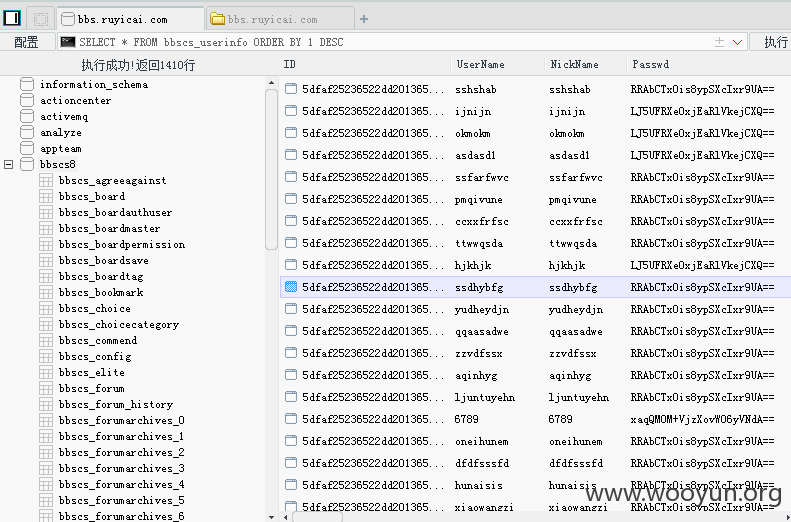This screenshot has height=522, width=791.
Task: Click the bbscs_agreeagainst table icon
Action: tap(46, 181)
